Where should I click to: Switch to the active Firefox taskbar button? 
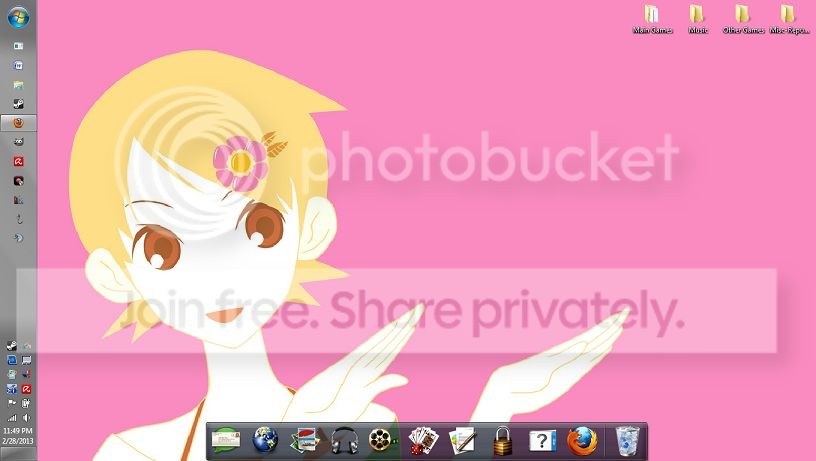18,123
